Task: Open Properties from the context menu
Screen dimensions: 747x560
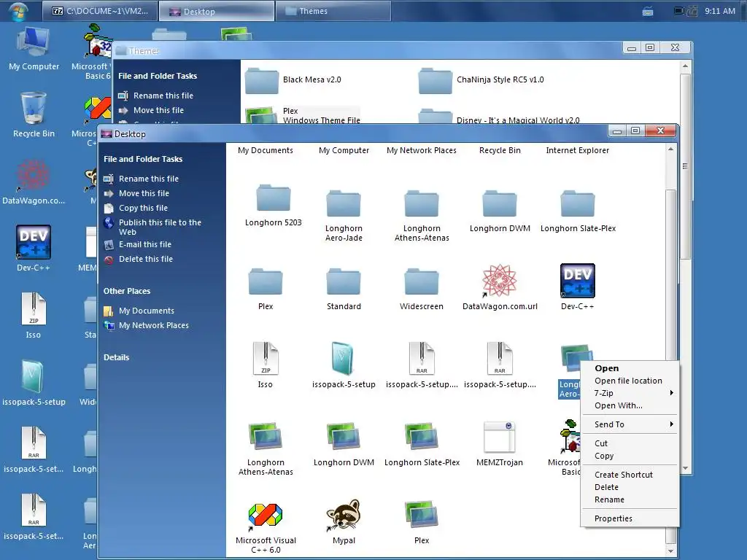Action: tap(630, 518)
